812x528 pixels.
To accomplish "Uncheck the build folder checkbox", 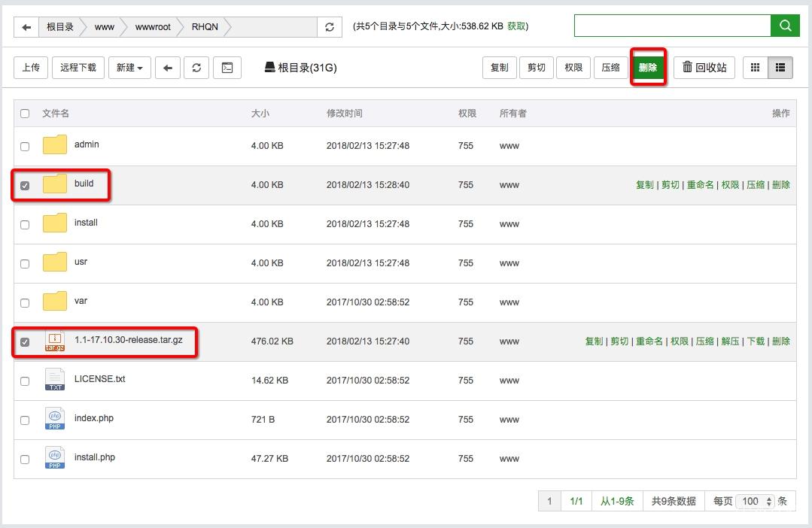I will pyautogui.click(x=25, y=184).
